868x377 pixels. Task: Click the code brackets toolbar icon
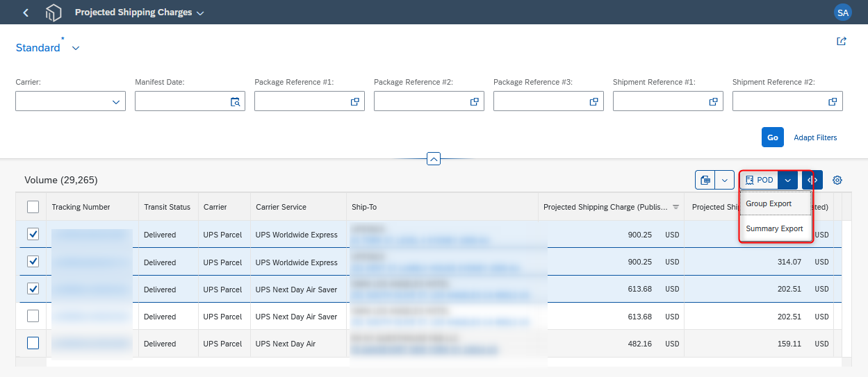812,180
